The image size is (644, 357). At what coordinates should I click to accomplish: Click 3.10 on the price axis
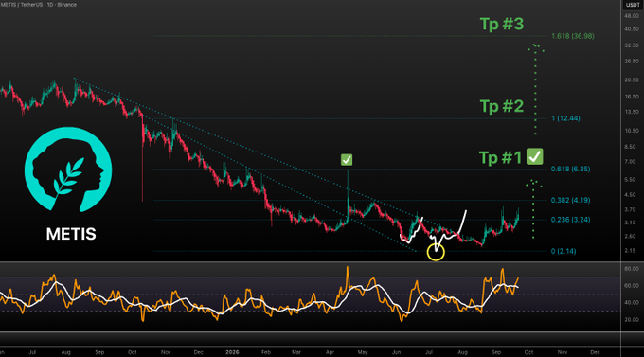coord(630,223)
